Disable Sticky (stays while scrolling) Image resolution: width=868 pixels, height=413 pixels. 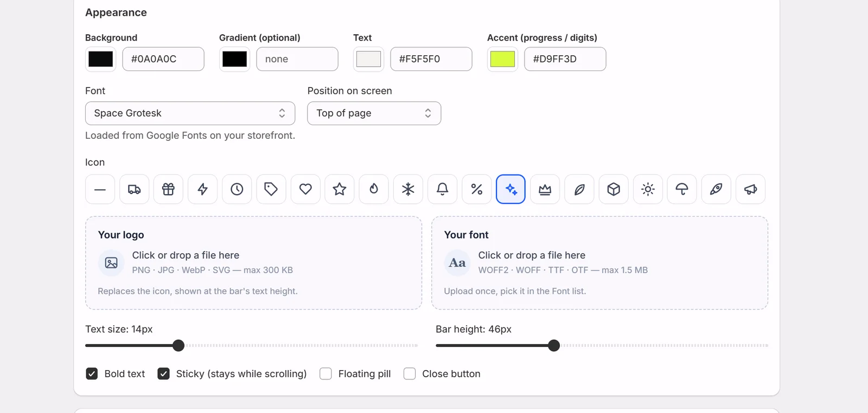[163, 374]
